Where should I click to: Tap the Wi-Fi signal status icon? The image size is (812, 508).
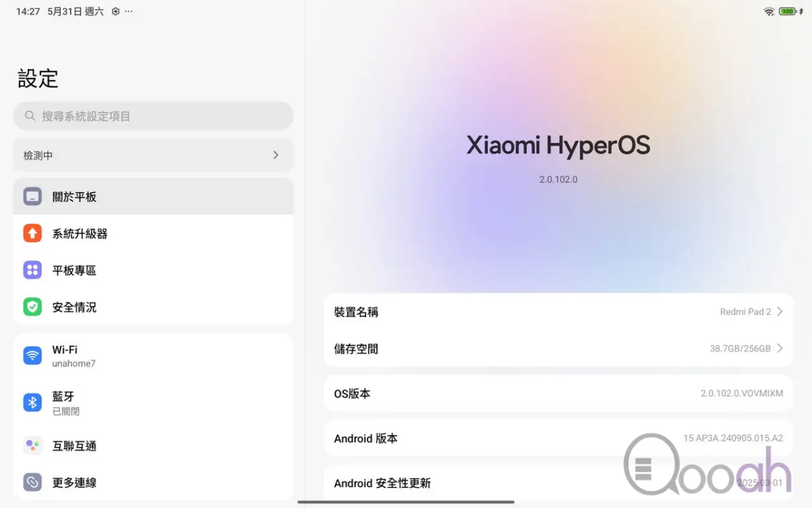769,11
